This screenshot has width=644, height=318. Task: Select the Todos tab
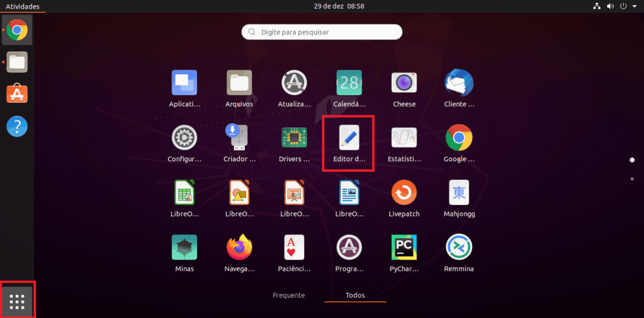(355, 295)
